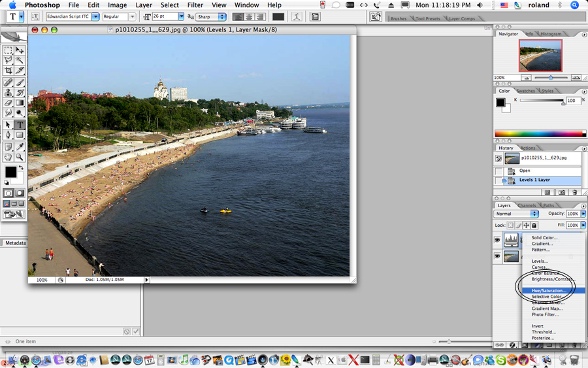Hide the Levels 1 layer eye icon

(x=497, y=240)
